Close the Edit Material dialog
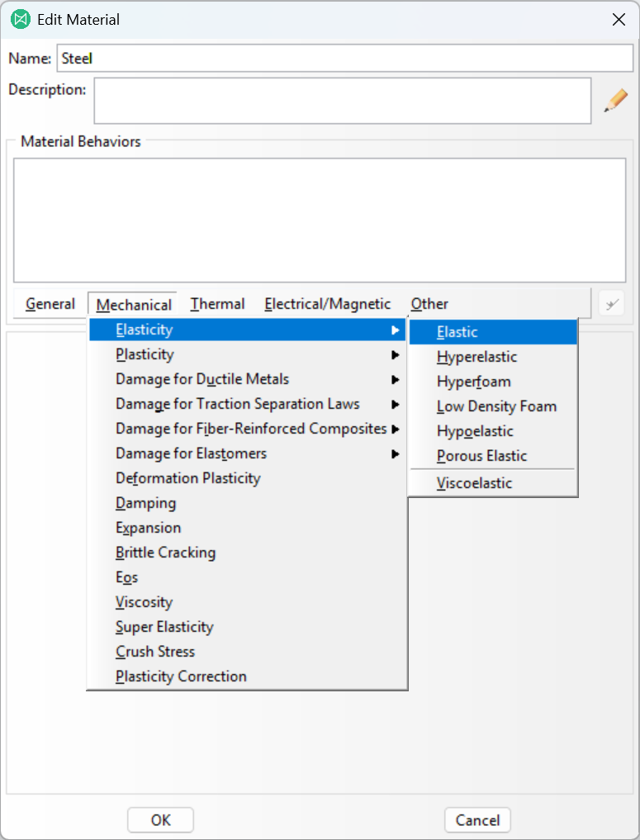640x840 pixels. tap(619, 20)
